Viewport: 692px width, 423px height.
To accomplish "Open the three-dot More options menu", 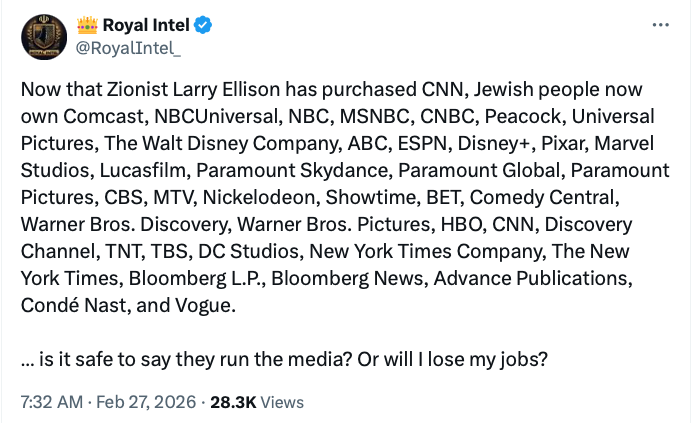I will point(660,25).
